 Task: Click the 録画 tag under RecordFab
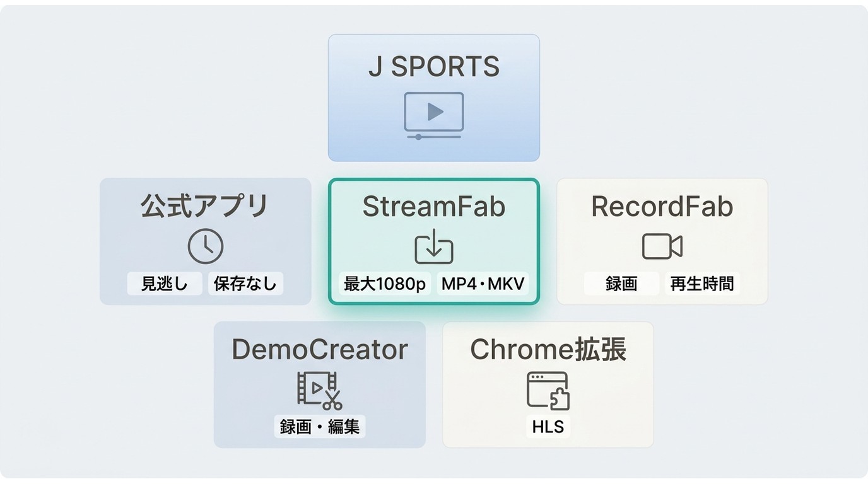621,284
